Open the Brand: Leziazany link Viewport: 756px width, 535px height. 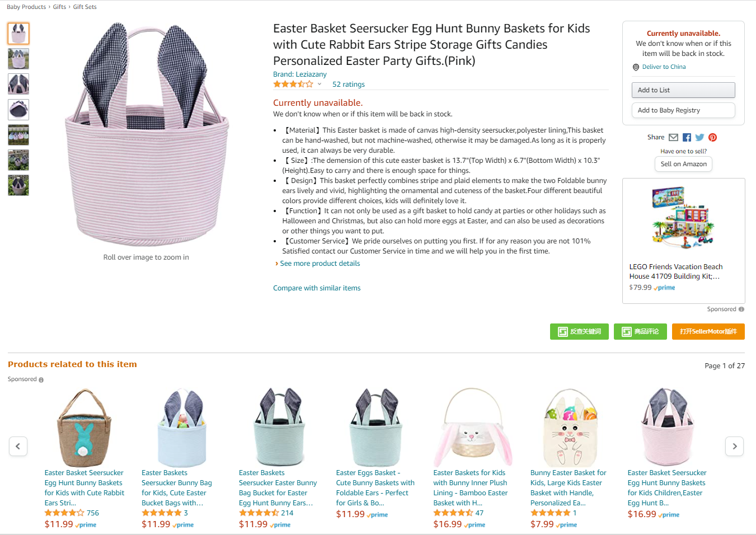tap(300, 74)
